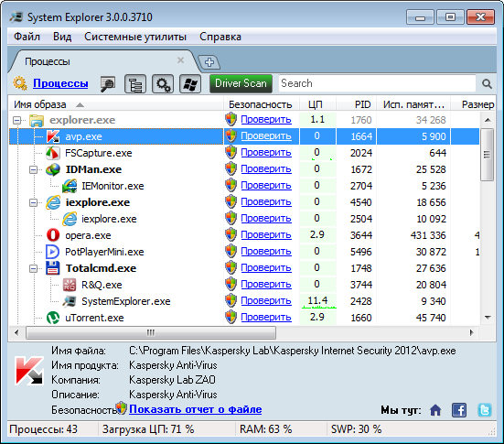
Task: Click the horizontal scrollbar thumb
Action: [150, 332]
